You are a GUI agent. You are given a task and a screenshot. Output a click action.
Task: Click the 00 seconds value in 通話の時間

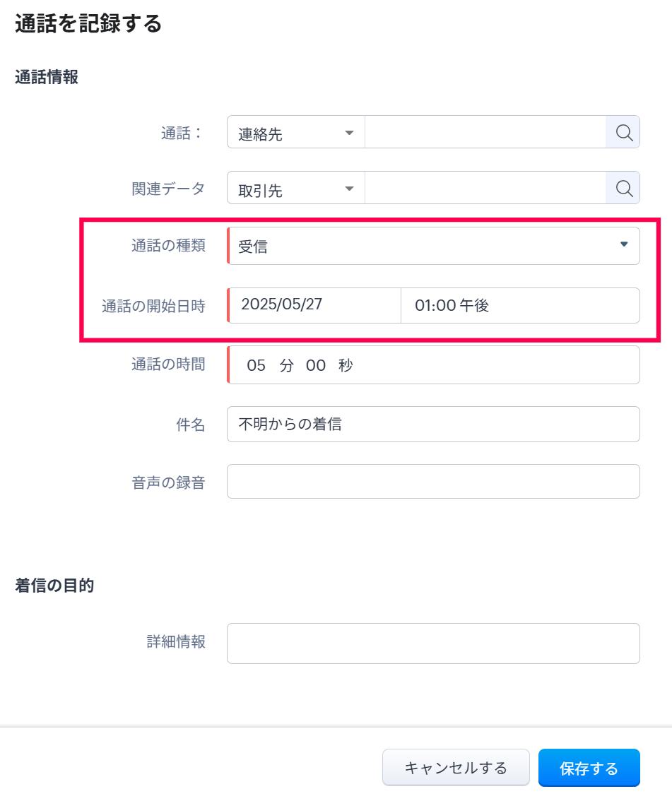(x=315, y=365)
